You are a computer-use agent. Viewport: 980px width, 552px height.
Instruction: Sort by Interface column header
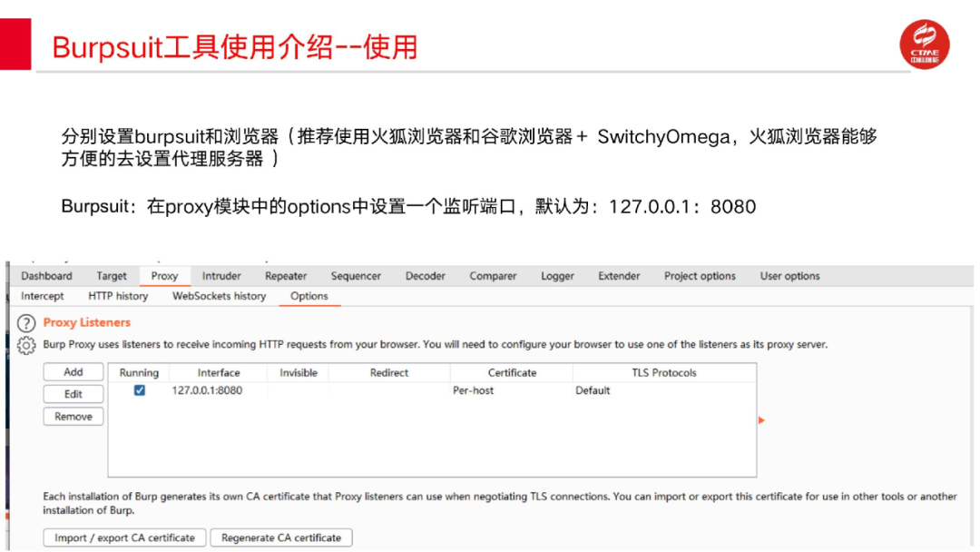[218, 372]
